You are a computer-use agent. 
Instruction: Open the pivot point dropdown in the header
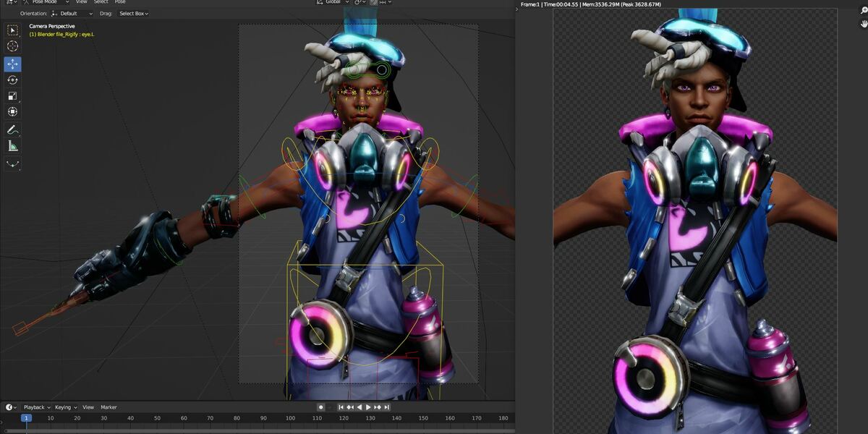click(360, 2)
